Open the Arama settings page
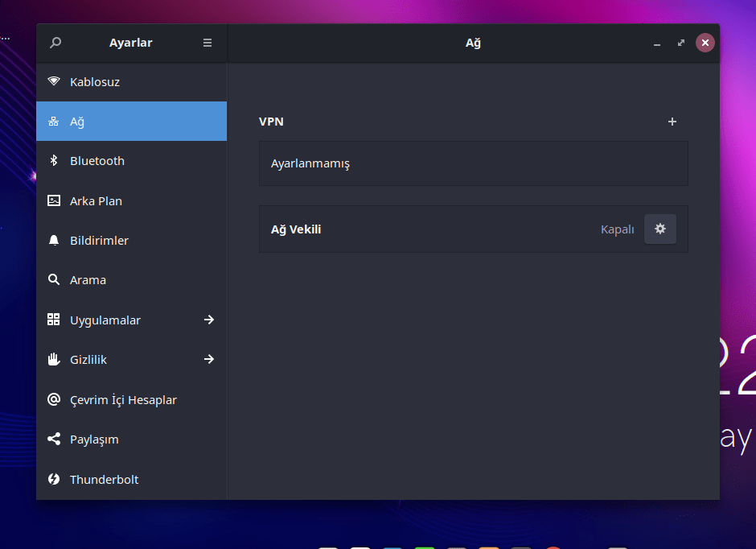This screenshot has height=549, width=756. [x=132, y=280]
